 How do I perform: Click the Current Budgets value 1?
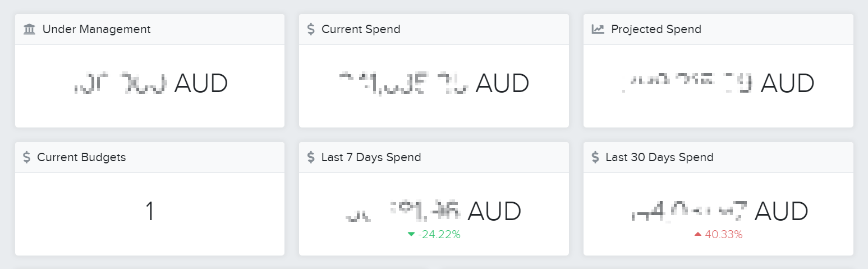[x=149, y=212]
